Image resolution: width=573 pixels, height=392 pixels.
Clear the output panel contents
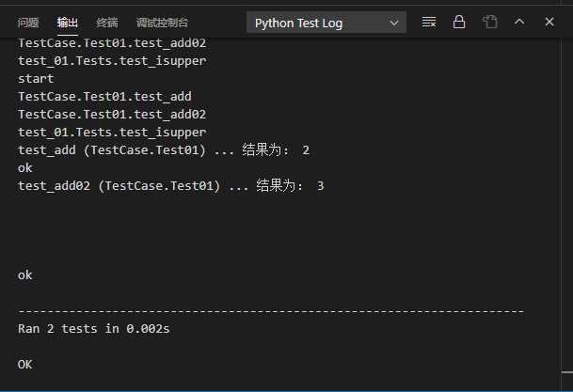click(x=429, y=22)
